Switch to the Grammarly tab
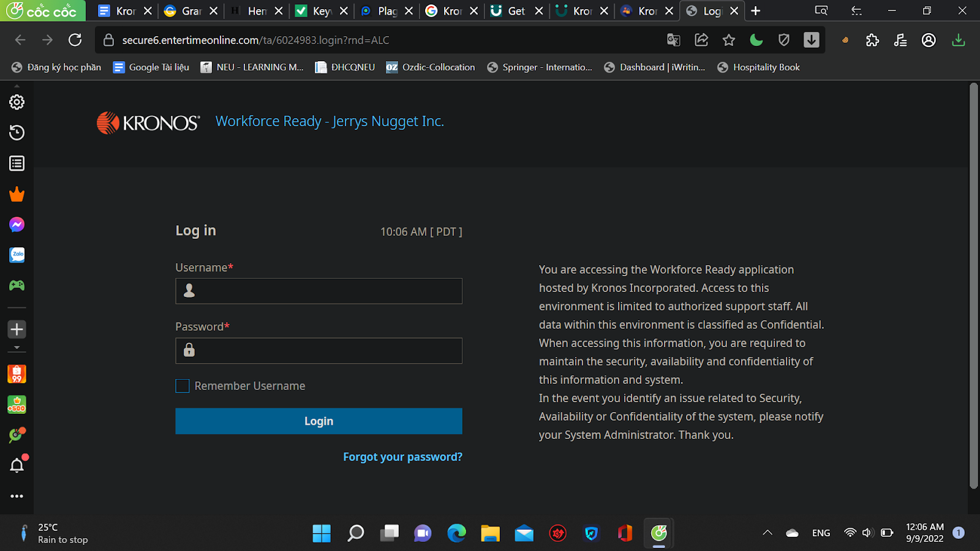The height and width of the screenshot is (551, 980). pos(190,11)
